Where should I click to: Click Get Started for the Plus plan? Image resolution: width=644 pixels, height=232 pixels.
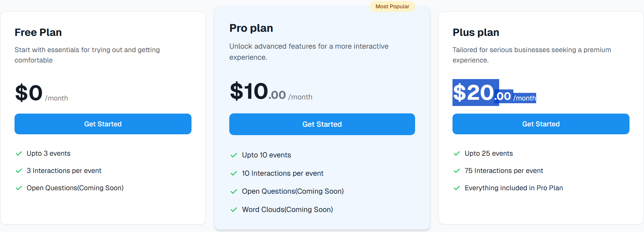[x=541, y=124]
